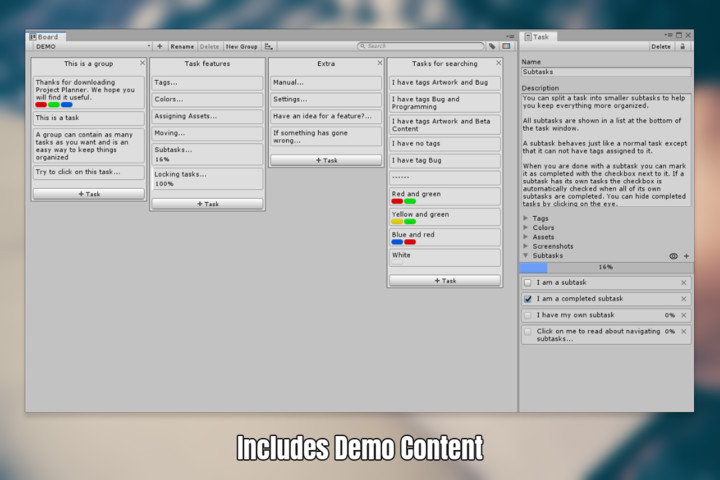Expand the Tags section

tap(526, 218)
